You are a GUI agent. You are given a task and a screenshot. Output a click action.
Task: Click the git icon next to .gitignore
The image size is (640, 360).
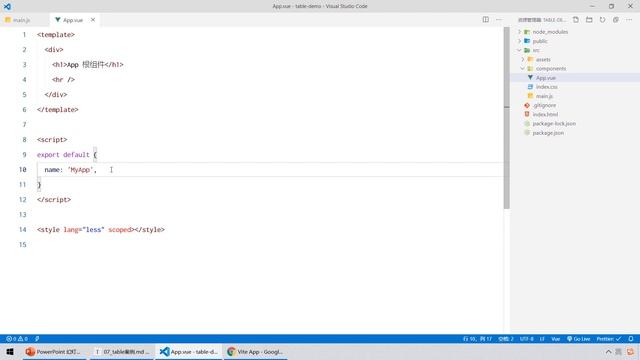(527, 105)
